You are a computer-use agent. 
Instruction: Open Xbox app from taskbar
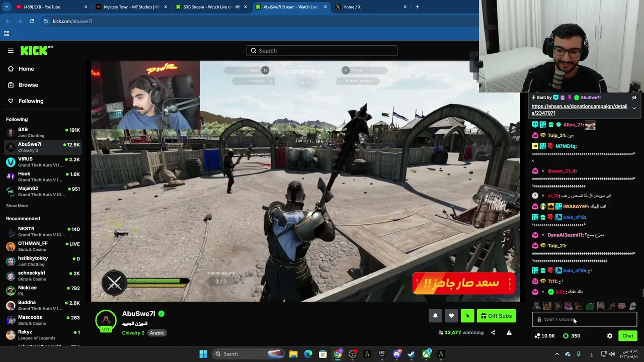426,354
